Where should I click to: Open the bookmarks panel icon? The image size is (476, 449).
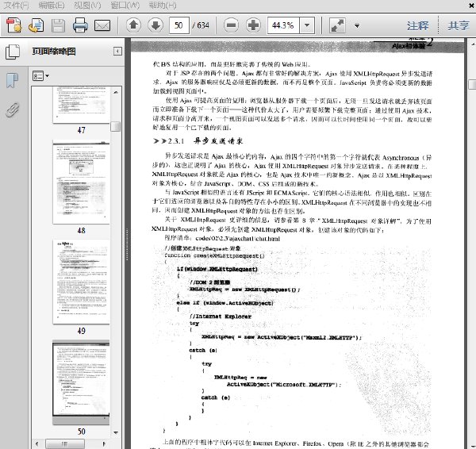(x=12, y=81)
